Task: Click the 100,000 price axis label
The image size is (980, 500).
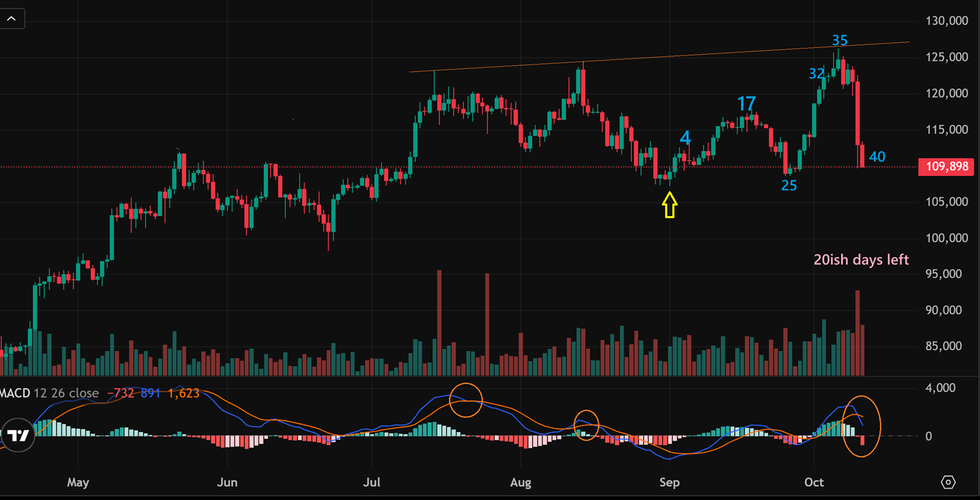Action: [x=947, y=238]
